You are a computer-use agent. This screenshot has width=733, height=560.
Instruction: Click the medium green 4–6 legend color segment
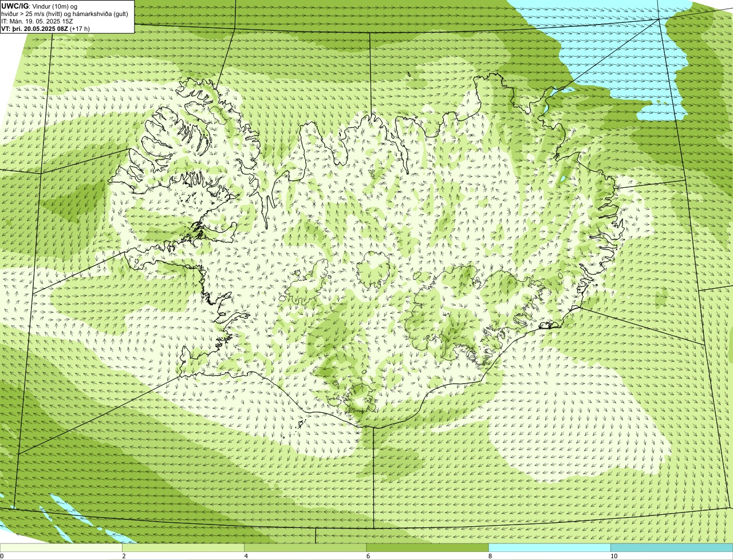[x=305, y=548]
